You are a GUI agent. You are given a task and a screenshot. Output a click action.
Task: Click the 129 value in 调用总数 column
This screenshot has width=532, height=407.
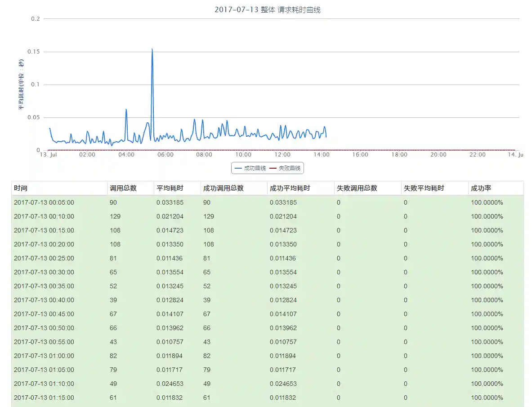coord(116,216)
